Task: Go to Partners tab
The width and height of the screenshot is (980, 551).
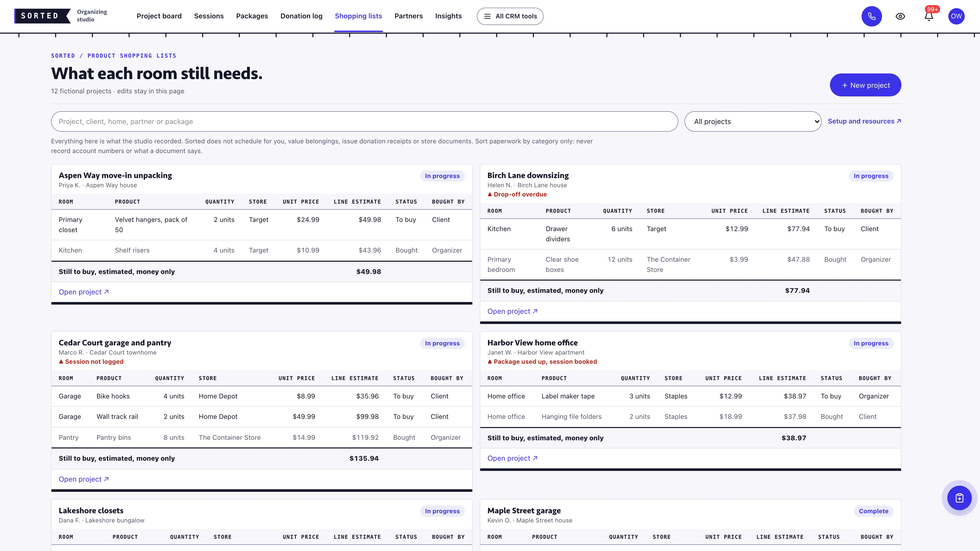Action: click(409, 16)
